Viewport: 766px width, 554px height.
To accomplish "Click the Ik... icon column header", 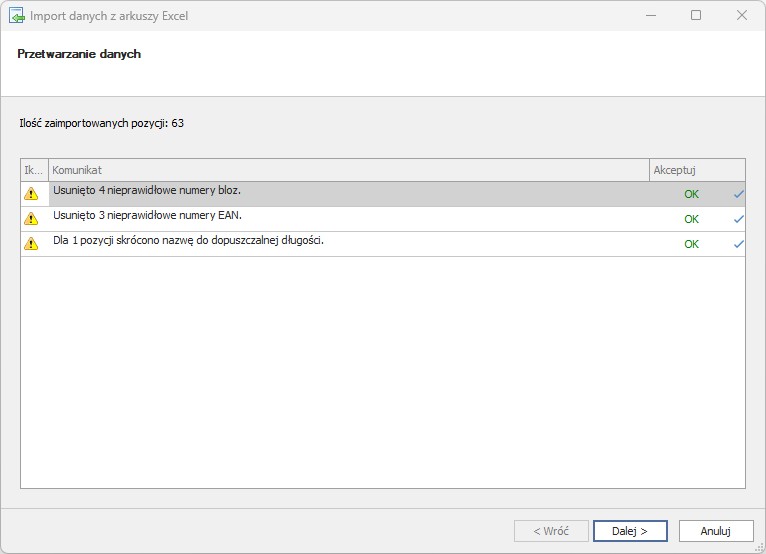I will click(x=34, y=171).
